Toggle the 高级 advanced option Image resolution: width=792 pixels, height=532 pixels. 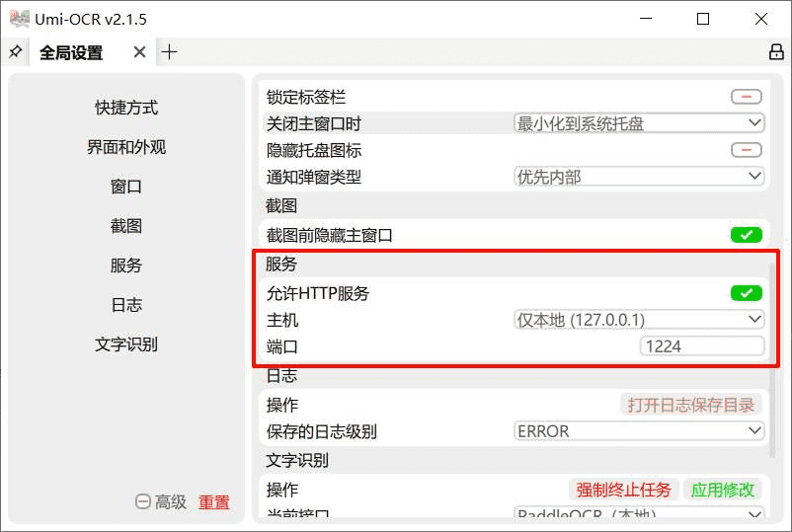[161, 501]
